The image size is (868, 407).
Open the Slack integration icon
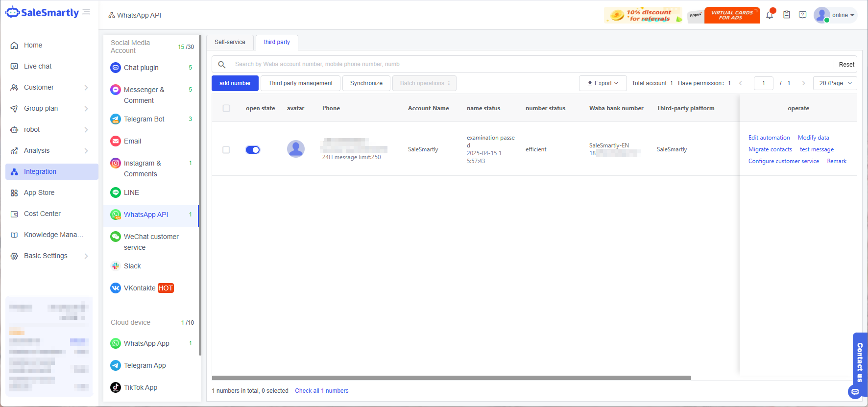coord(116,266)
